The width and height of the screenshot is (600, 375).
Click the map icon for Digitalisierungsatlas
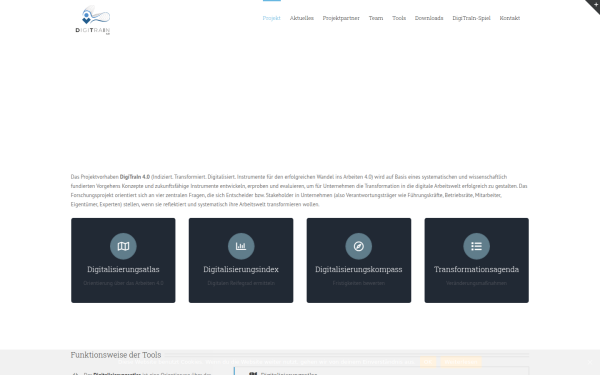point(123,246)
